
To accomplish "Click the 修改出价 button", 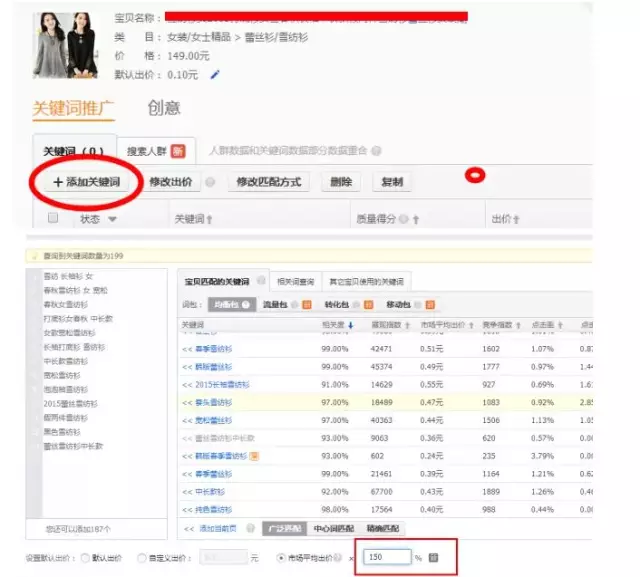I will (x=171, y=182).
